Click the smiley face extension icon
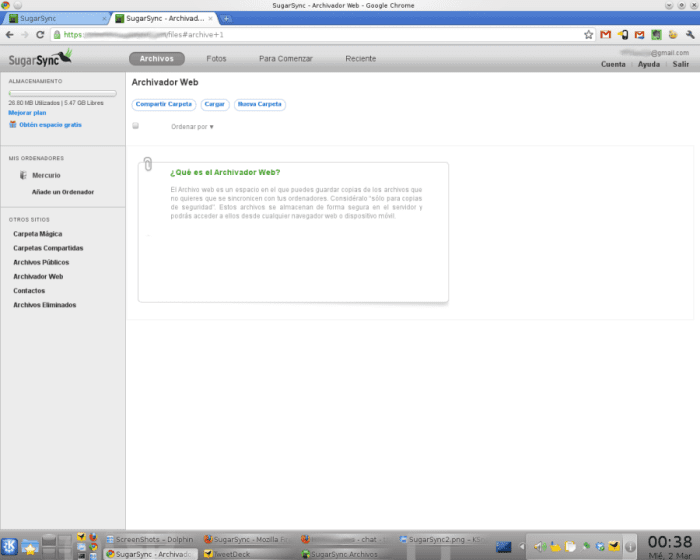The height and width of the screenshot is (560, 700). pyautogui.click(x=673, y=34)
